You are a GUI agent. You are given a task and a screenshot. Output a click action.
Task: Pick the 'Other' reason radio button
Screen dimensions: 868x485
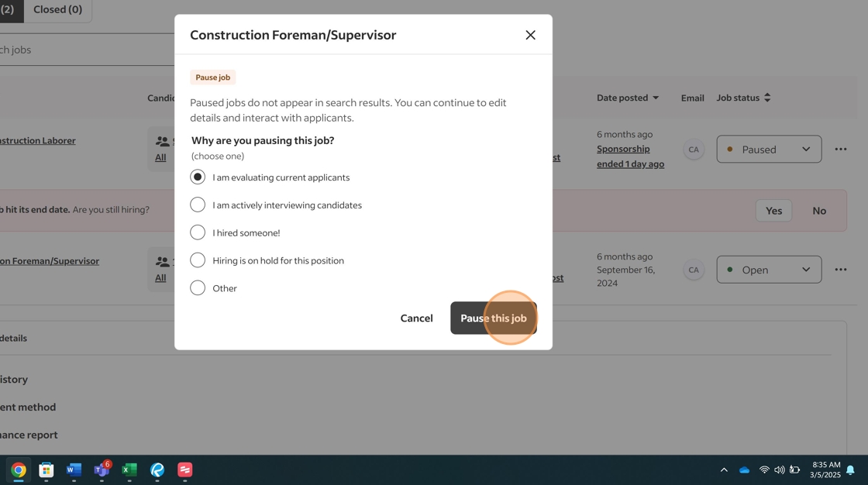(198, 288)
